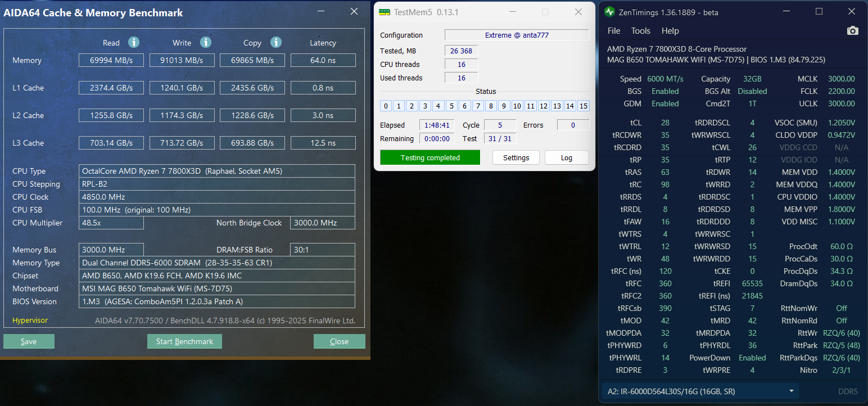Select thread 15 status box
Image resolution: width=868 pixels, height=406 pixels.
[583, 106]
